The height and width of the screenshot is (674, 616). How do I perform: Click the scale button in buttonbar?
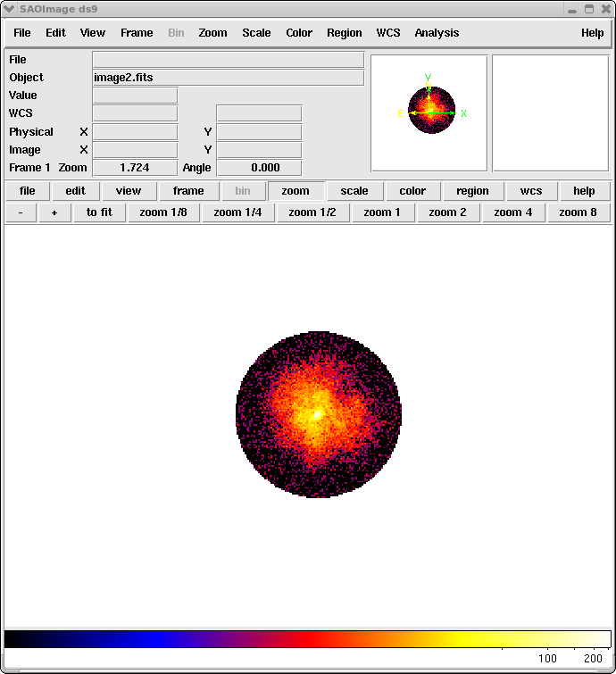coord(354,191)
